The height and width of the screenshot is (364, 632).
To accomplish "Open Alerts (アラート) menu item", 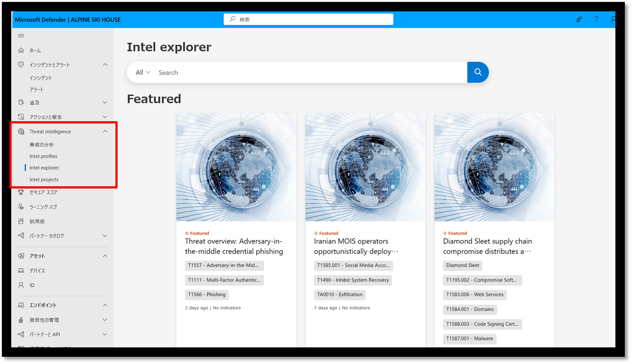I will pos(37,89).
